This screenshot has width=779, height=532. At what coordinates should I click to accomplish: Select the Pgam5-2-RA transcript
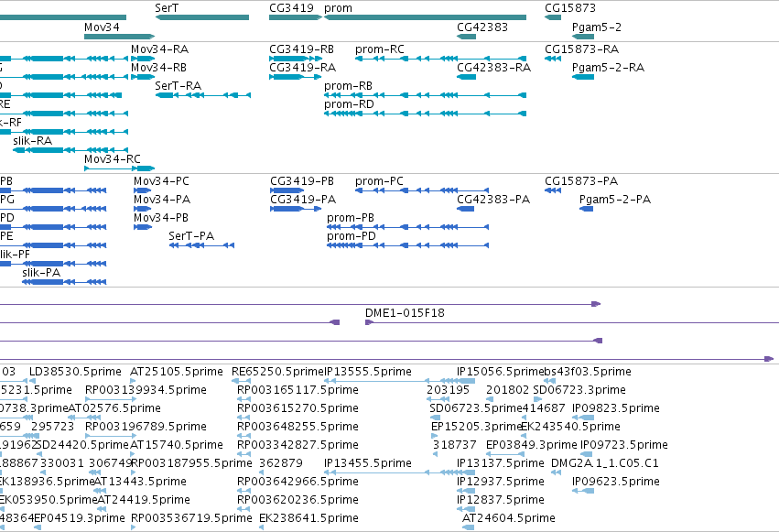pos(583,77)
